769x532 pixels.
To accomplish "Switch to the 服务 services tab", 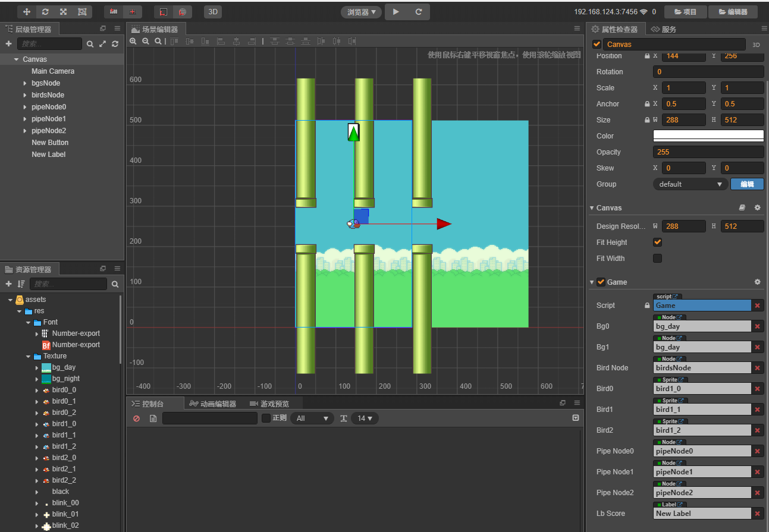I will [663, 29].
